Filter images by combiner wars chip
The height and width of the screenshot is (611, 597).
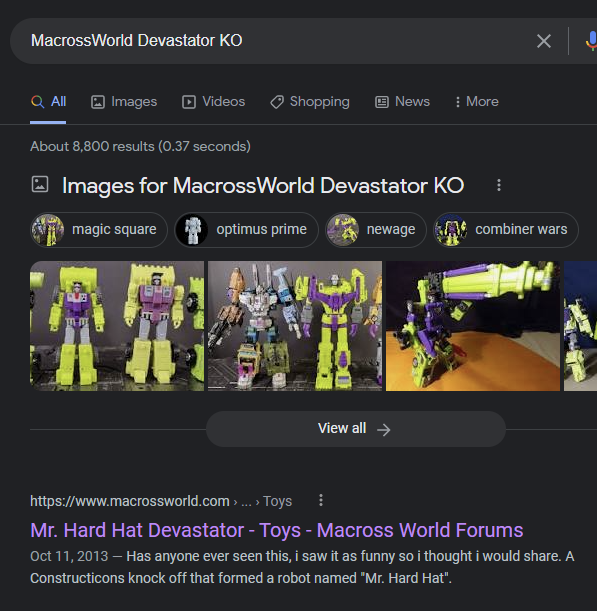pyautogui.click(x=506, y=230)
